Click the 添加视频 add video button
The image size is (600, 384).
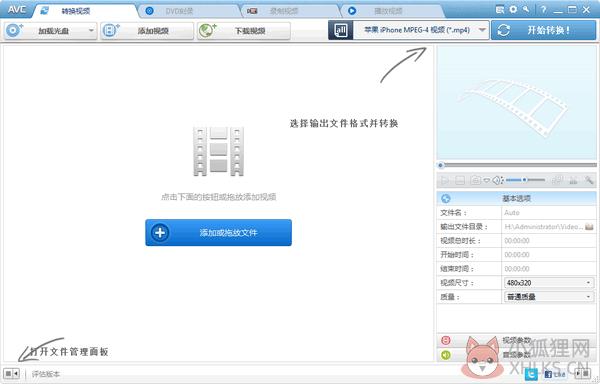pos(147,31)
